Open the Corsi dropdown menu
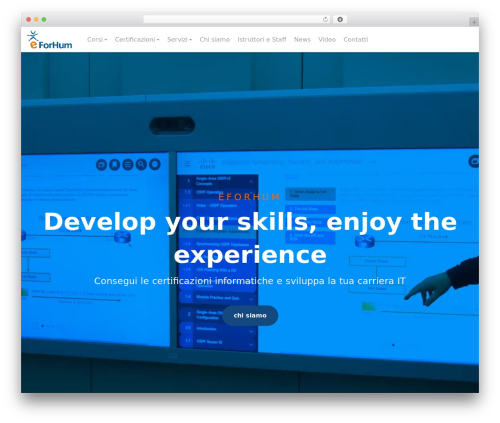Viewport: 500px width, 423px height. point(97,39)
